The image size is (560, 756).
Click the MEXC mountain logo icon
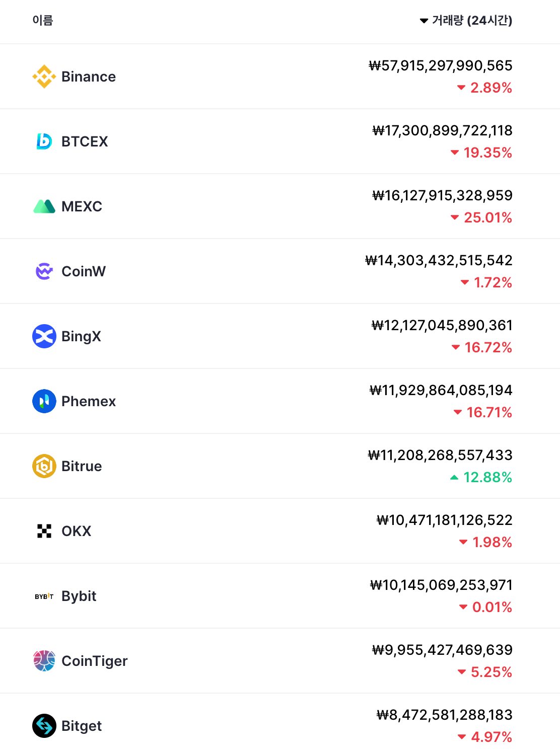point(44,206)
